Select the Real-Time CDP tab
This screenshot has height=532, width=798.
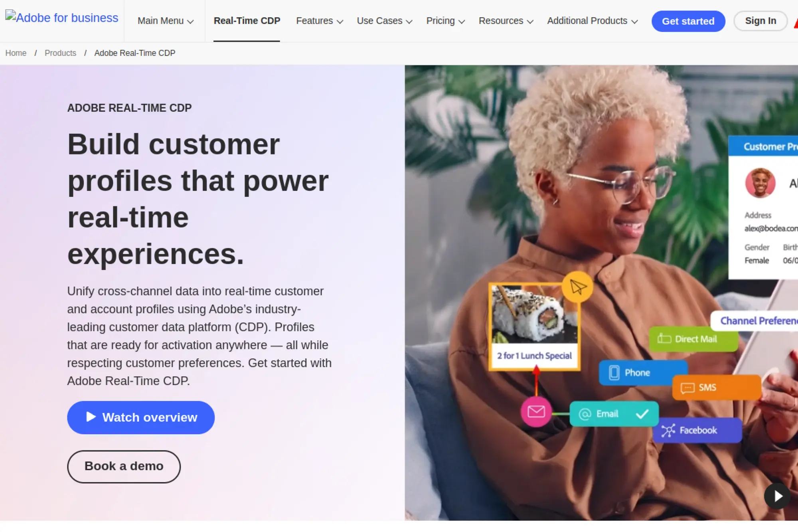click(247, 21)
